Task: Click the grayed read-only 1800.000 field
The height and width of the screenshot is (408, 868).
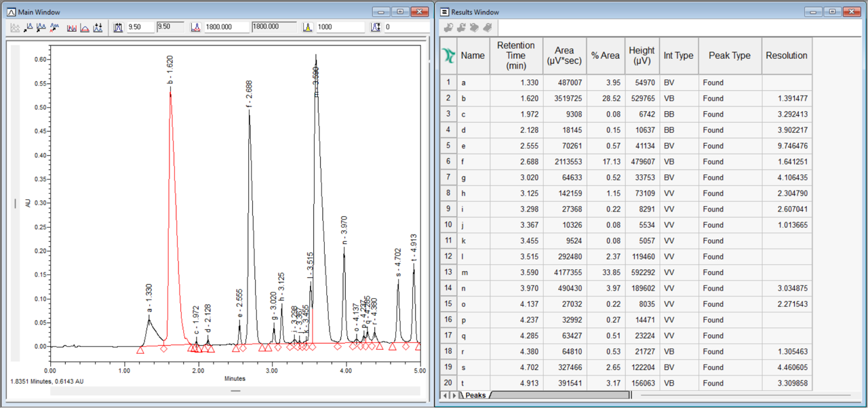Action: click(x=274, y=27)
